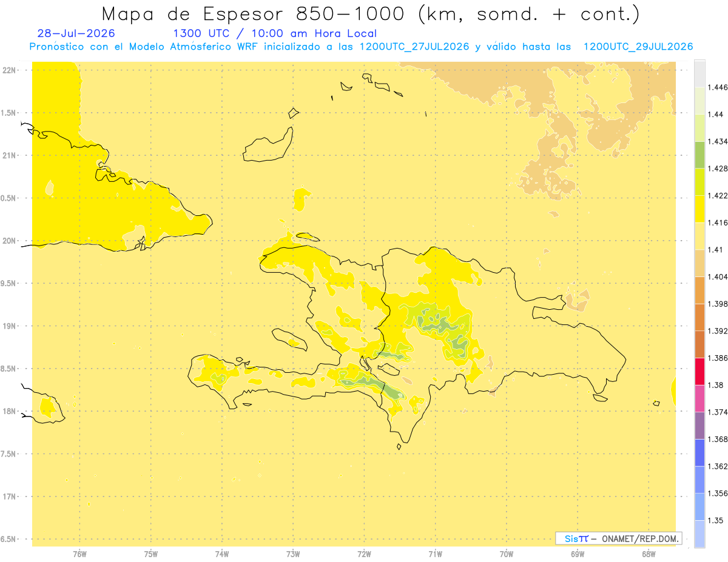Image resolution: width=728 pixels, height=562 pixels.
Task: Click the "1.428" legend value
Action: click(x=717, y=169)
